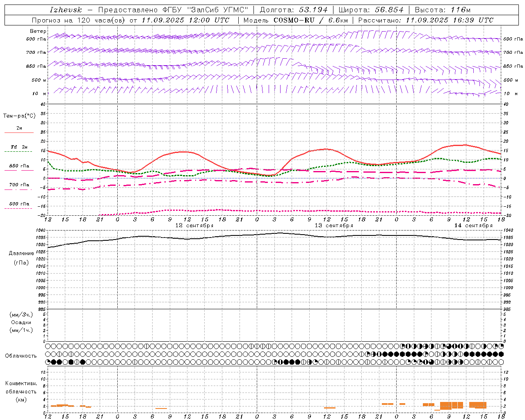Viewport: 525px width, 420px height.
Task: Click the "2м" temperature legend entry
Action: point(19,128)
